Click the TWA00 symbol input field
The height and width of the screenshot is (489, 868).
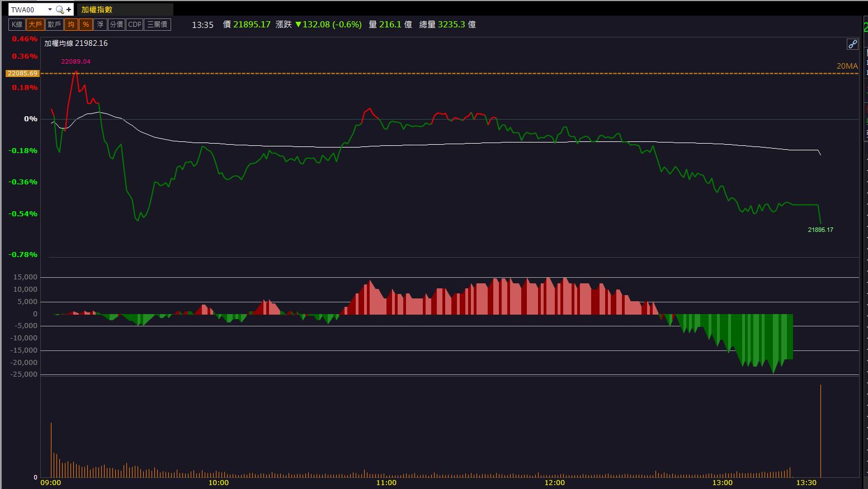[28, 10]
